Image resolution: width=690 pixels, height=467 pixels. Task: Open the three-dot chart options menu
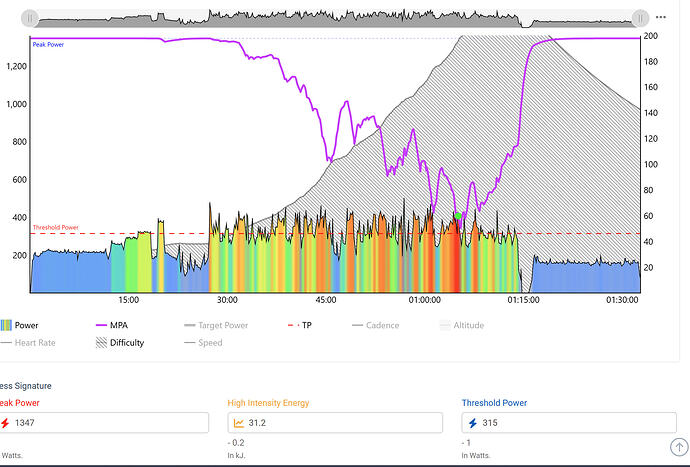click(x=661, y=18)
